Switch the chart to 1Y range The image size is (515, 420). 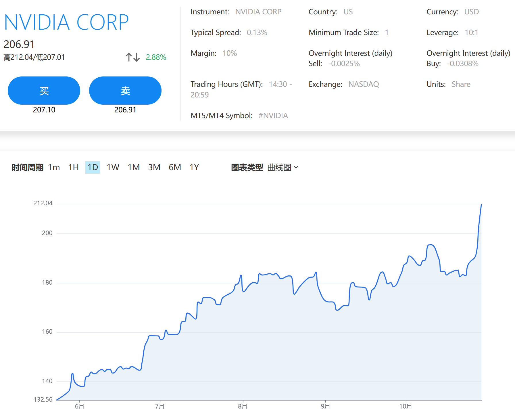(x=194, y=167)
